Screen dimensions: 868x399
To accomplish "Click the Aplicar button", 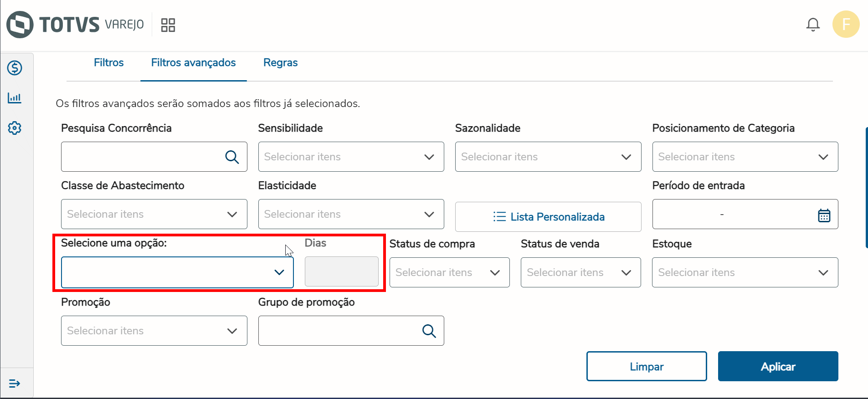I will [x=778, y=366].
